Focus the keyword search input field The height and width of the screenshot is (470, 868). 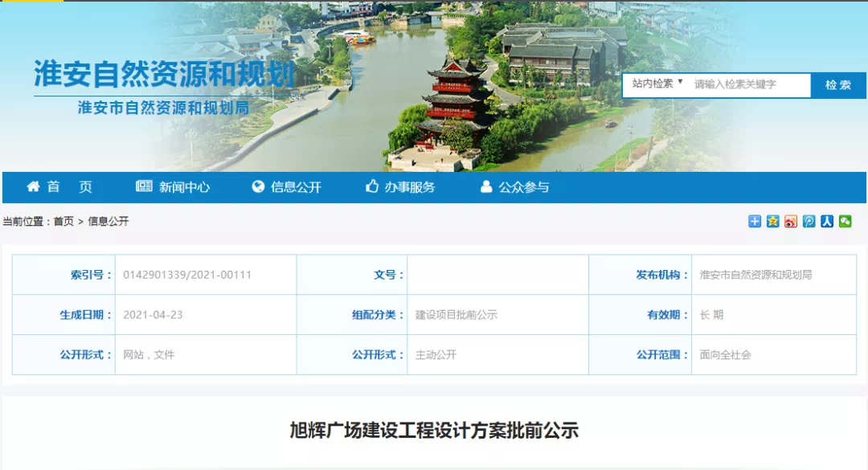[x=747, y=84]
